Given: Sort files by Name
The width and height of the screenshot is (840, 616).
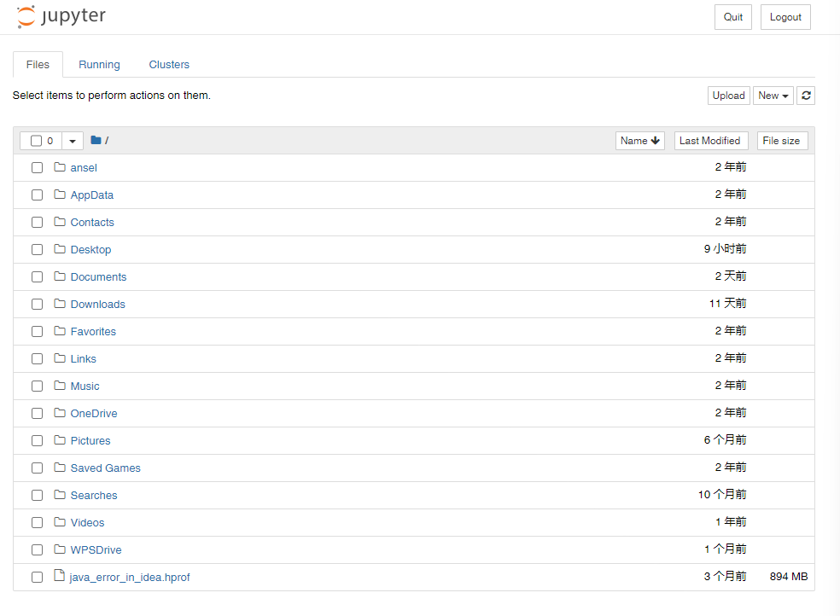Looking at the screenshot, I should click(x=639, y=141).
